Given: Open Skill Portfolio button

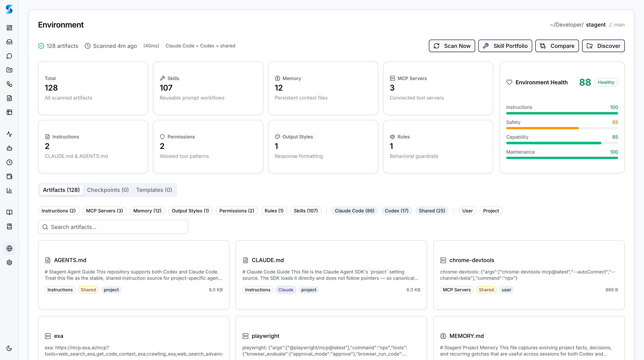Looking at the screenshot, I should pyautogui.click(x=505, y=46).
